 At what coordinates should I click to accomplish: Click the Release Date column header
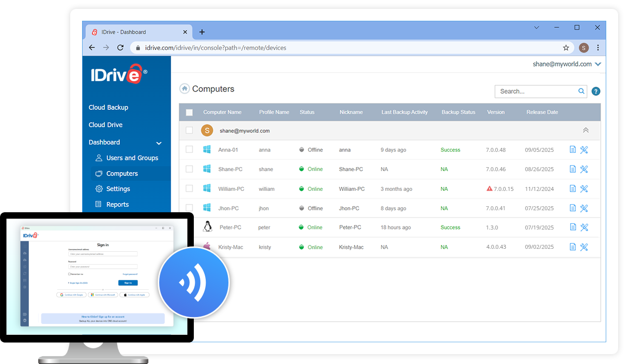pos(542,112)
